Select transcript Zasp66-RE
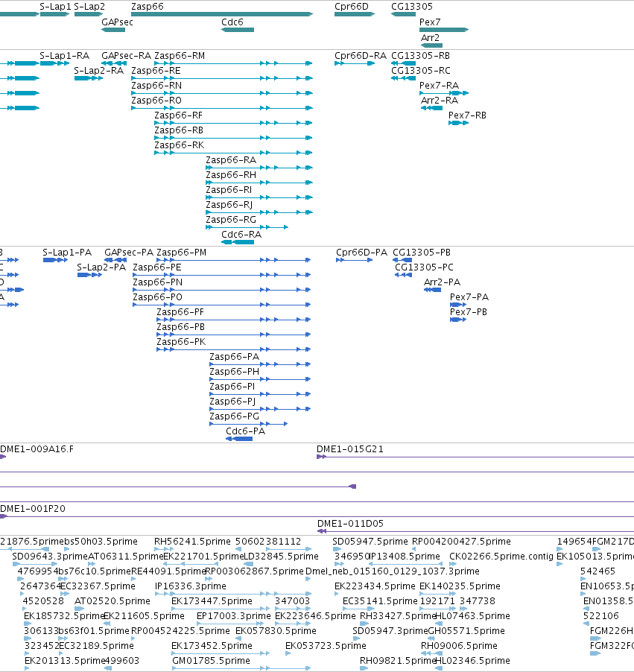Viewport: 634px width, 672px height. [x=156, y=70]
